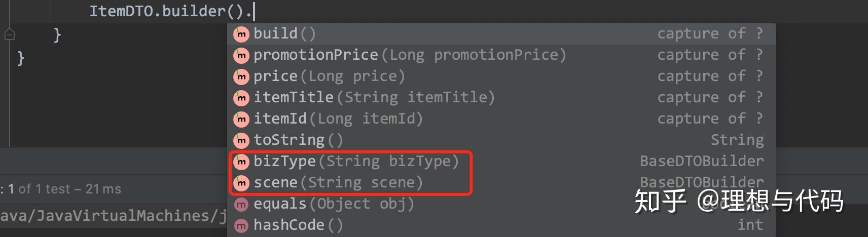Click method icon beside itemTitle
This screenshot has width=868, height=237.
tap(241, 98)
